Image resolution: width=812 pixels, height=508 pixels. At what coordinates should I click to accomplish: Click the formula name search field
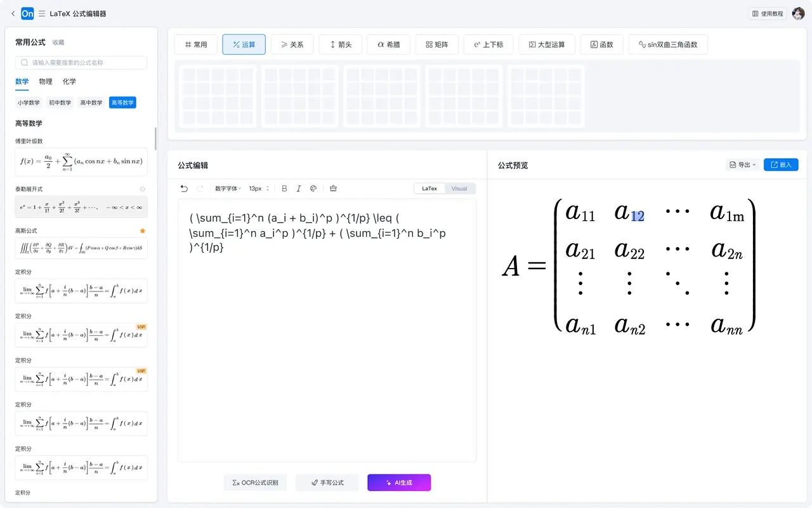pyautogui.click(x=81, y=63)
